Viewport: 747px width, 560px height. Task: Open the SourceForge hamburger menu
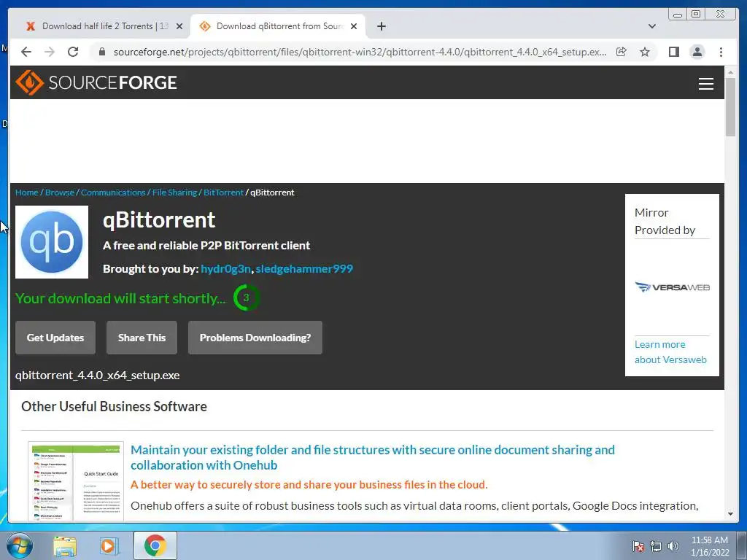pos(705,83)
